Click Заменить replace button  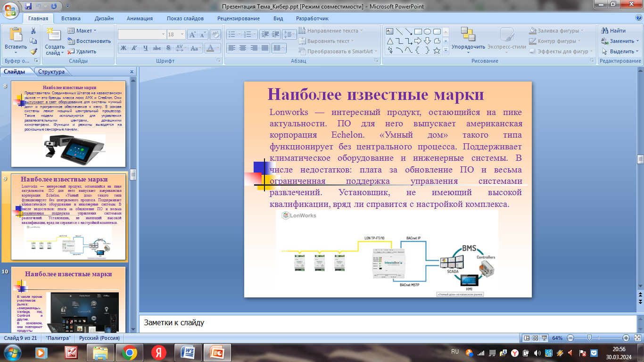pos(619,41)
